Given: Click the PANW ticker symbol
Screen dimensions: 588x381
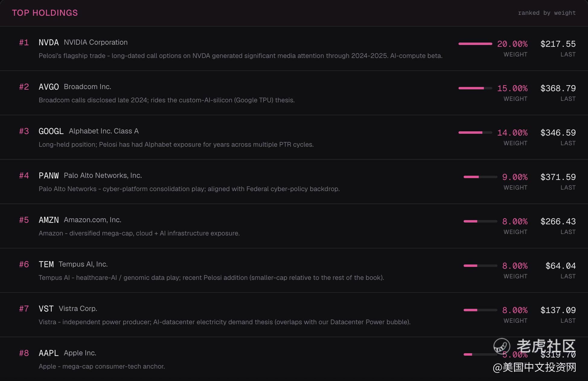Looking at the screenshot, I should pos(49,175).
